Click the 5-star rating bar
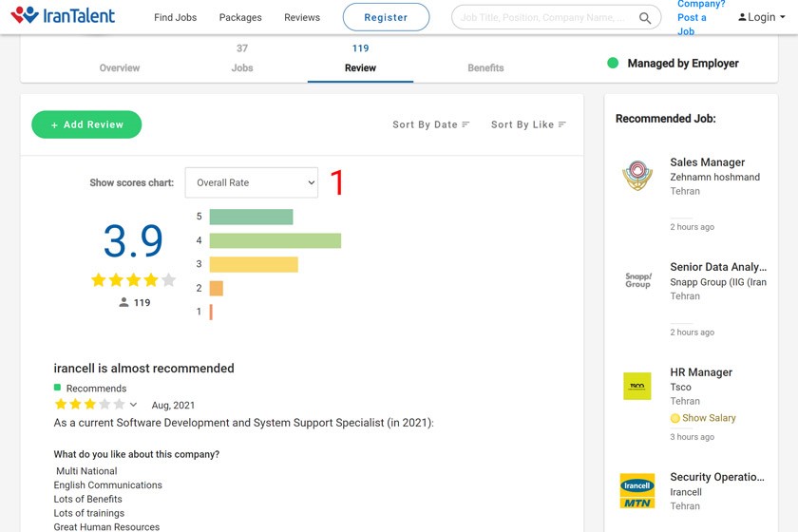This screenshot has height=532, width=798. point(251,217)
